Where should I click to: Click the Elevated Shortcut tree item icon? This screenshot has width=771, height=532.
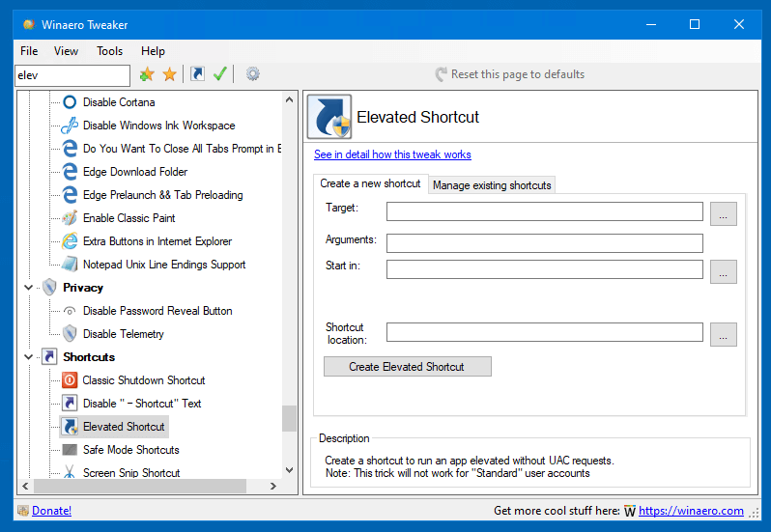[x=71, y=427]
